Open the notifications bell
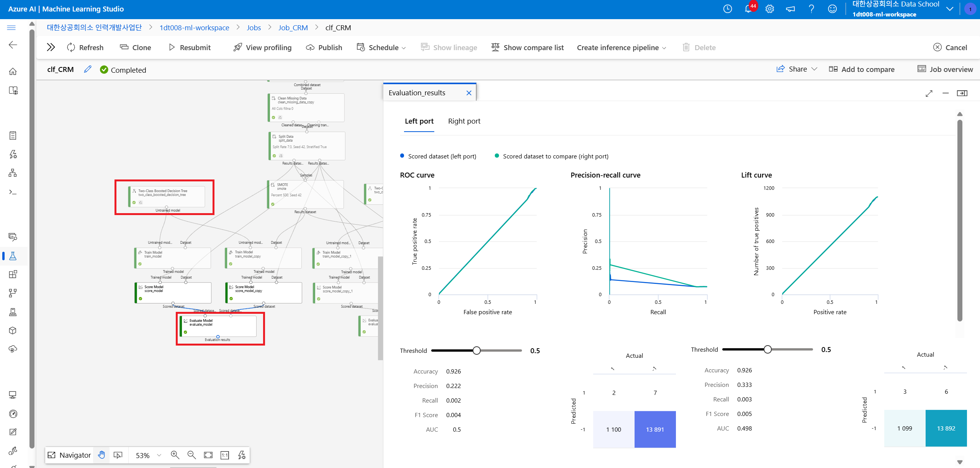Screen dimensions: 980x468 [x=748, y=9]
